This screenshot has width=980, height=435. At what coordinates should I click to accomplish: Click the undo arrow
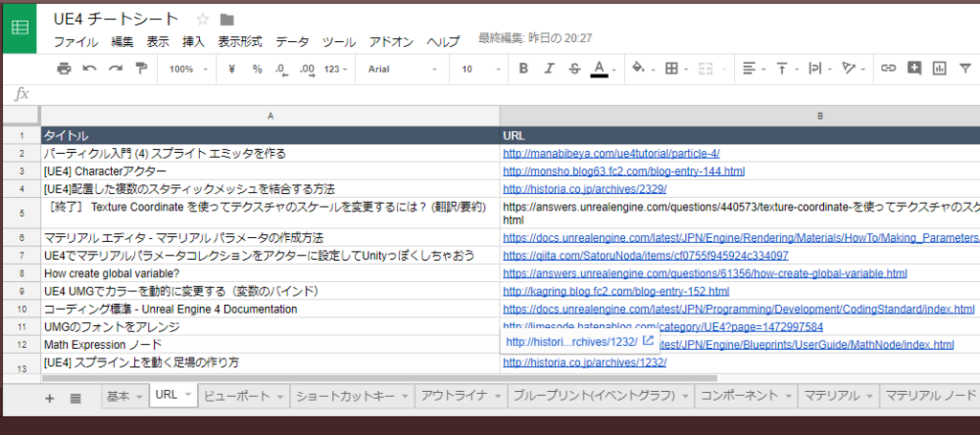pyautogui.click(x=90, y=69)
